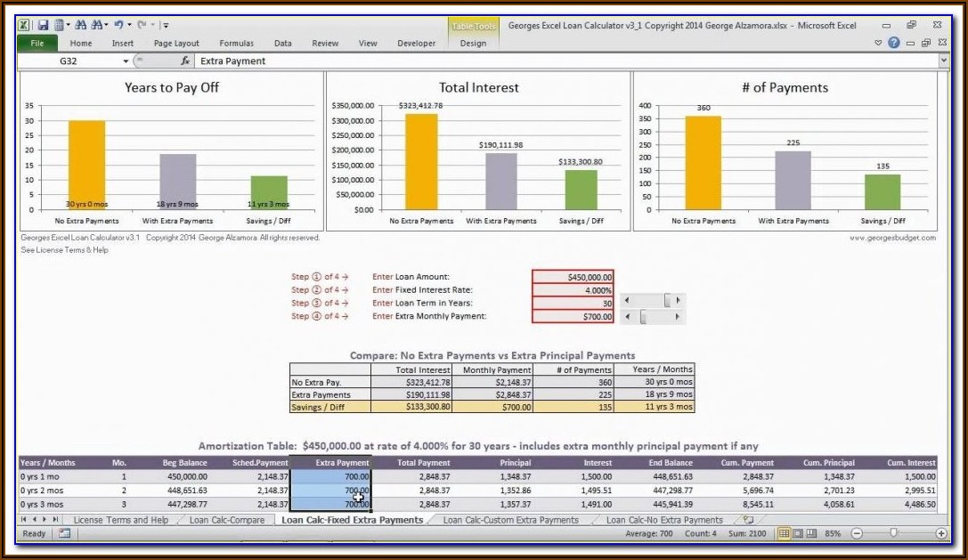Screen dimensions: 968x560
Task: Switch to Loan Calc-Compare sheet
Action: 226,520
